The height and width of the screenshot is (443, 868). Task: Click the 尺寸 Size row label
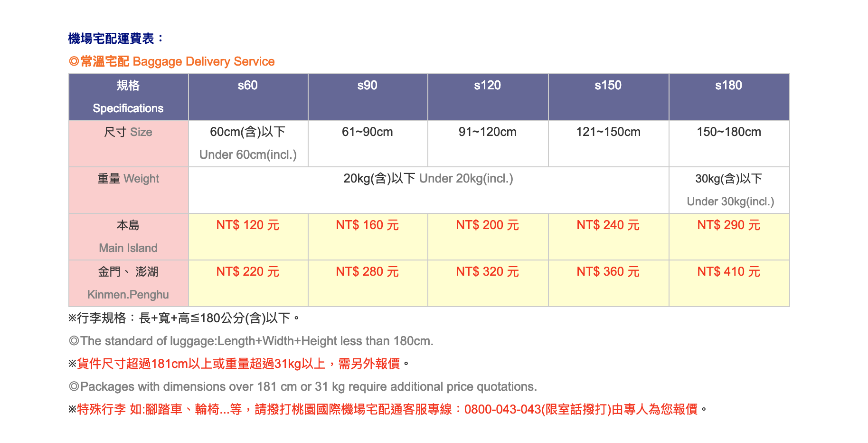pyautogui.click(x=128, y=144)
